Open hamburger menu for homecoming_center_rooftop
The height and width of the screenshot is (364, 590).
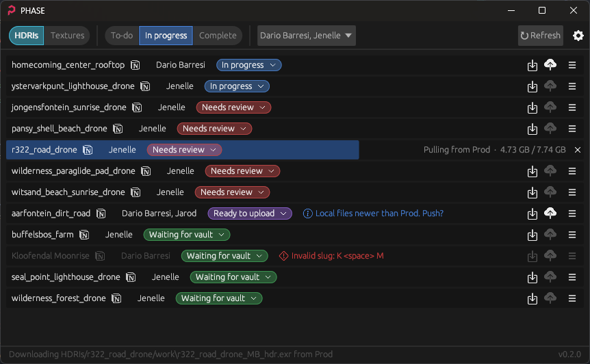coord(572,65)
